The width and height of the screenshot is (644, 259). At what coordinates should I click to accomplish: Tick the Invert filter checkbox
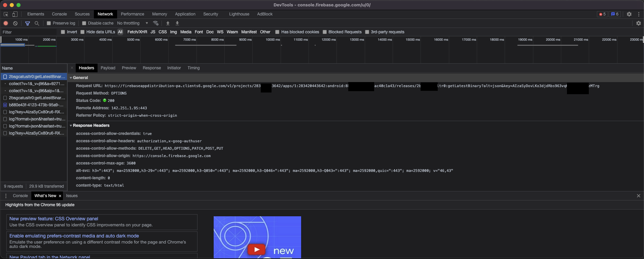point(63,32)
